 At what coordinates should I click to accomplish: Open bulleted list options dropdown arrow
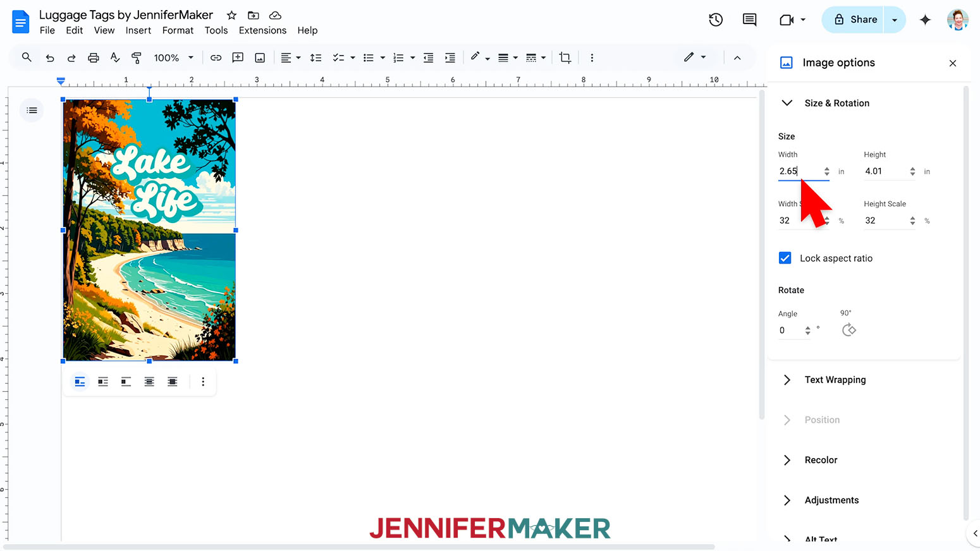[x=383, y=58]
